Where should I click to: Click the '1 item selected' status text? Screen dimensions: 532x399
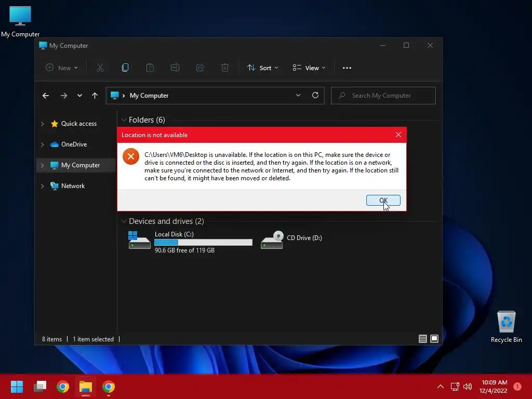click(x=93, y=339)
